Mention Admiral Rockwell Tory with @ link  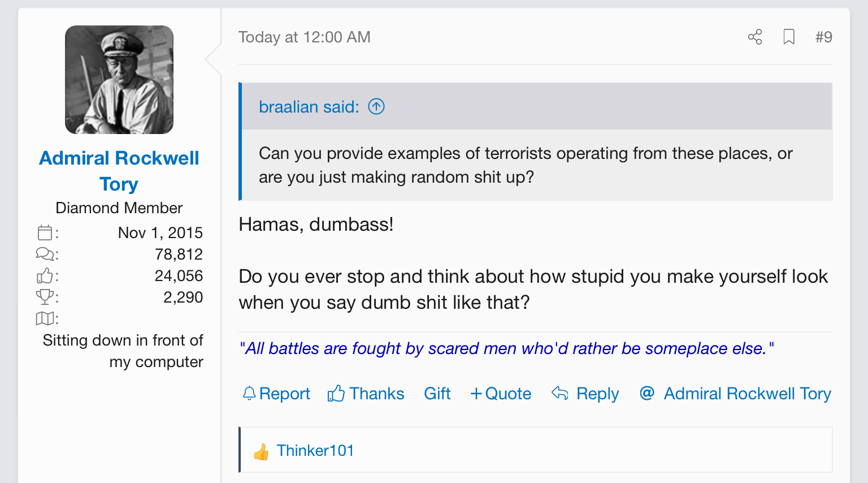point(735,394)
